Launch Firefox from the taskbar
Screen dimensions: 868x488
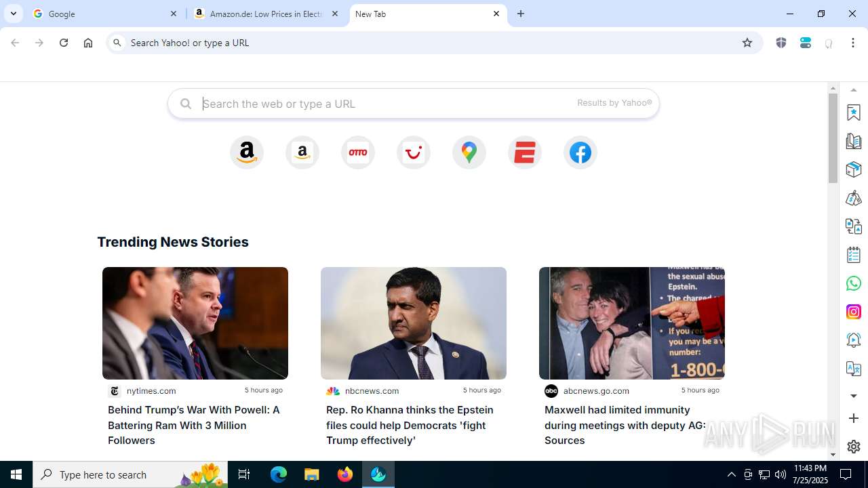[344, 474]
